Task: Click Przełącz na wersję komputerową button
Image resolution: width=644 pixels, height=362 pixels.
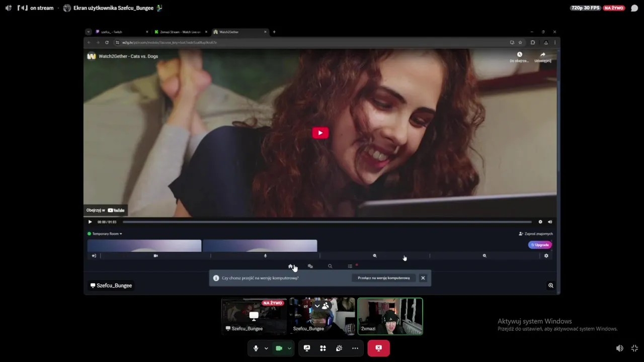Action: click(383, 278)
